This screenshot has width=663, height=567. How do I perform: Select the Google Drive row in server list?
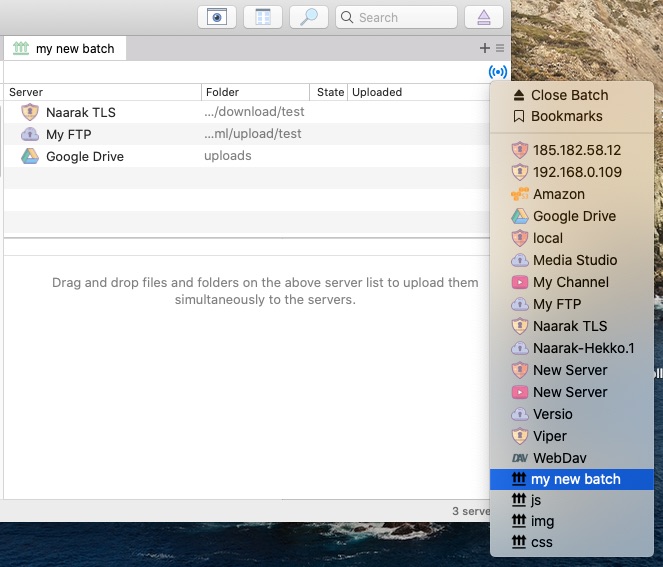coord(247,156)
